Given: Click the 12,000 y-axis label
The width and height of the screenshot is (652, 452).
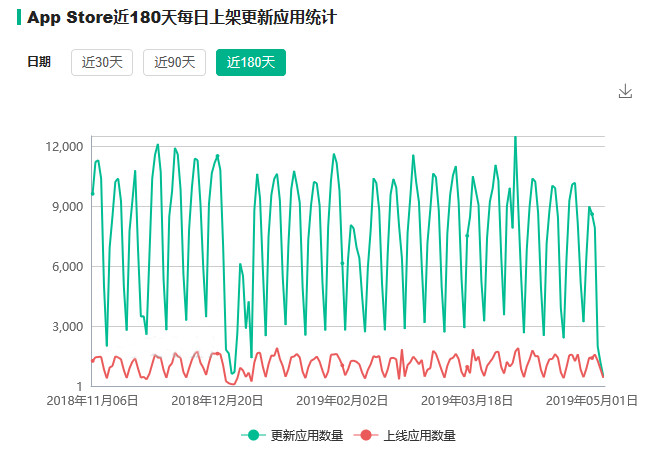Looking at the screenshot, I should point(63,147).
